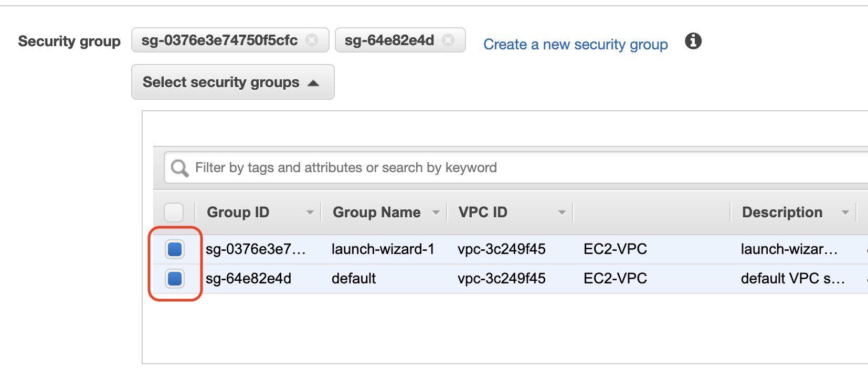
Task: Remove the sg-64e82e4d security group tag
Action: (x=448, y=40)
